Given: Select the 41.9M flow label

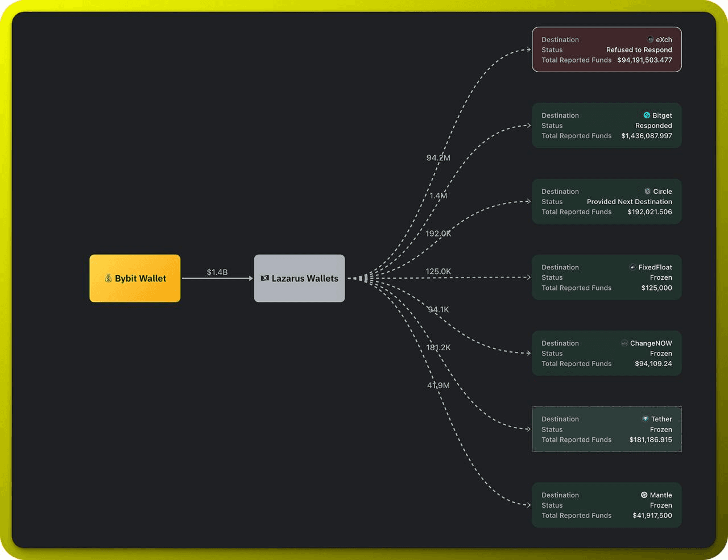Looking at the screenshot, I should (x=439, y=385).
